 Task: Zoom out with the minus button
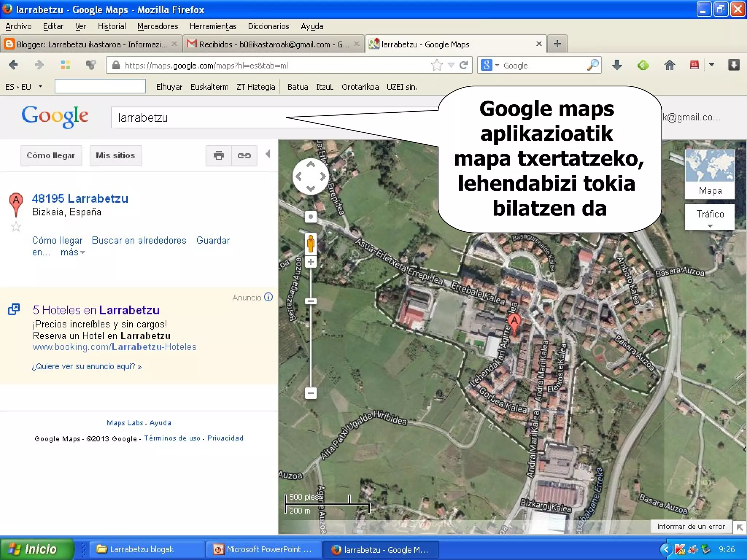310,393
